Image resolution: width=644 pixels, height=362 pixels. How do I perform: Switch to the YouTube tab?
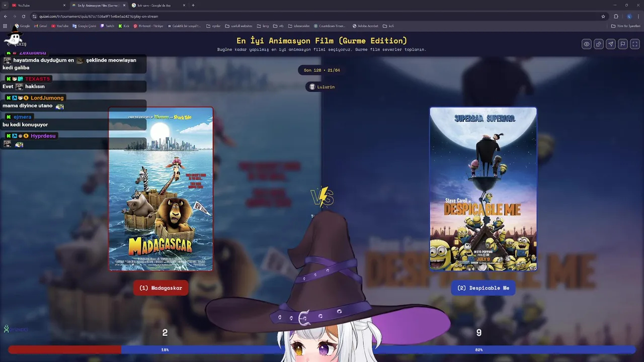(x=38, y=5)
